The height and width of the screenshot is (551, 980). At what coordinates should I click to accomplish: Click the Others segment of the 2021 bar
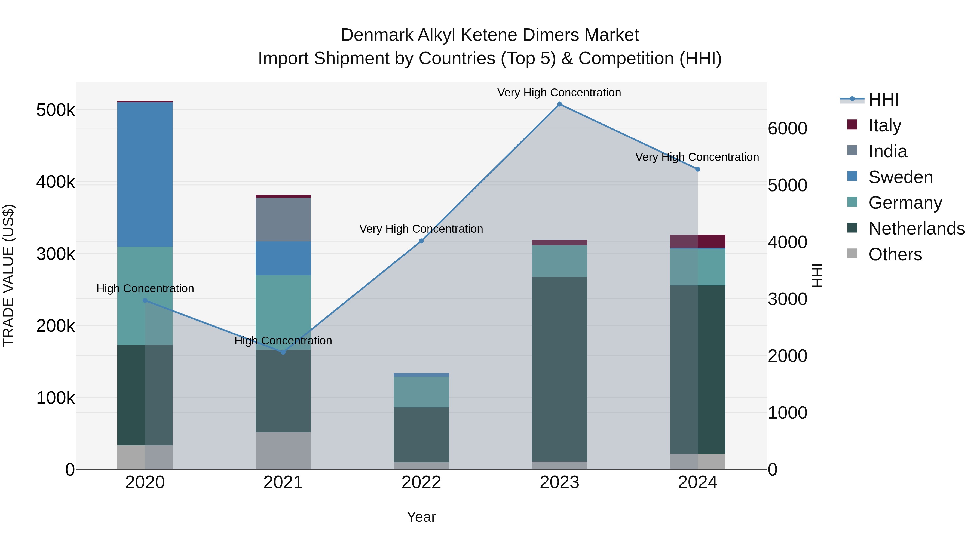tap(283, 451)
